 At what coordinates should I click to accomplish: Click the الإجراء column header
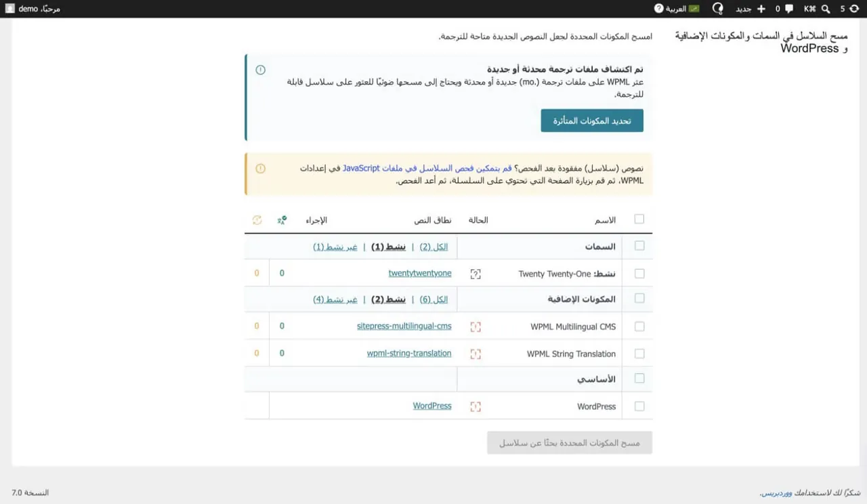[x=316, y=220]
